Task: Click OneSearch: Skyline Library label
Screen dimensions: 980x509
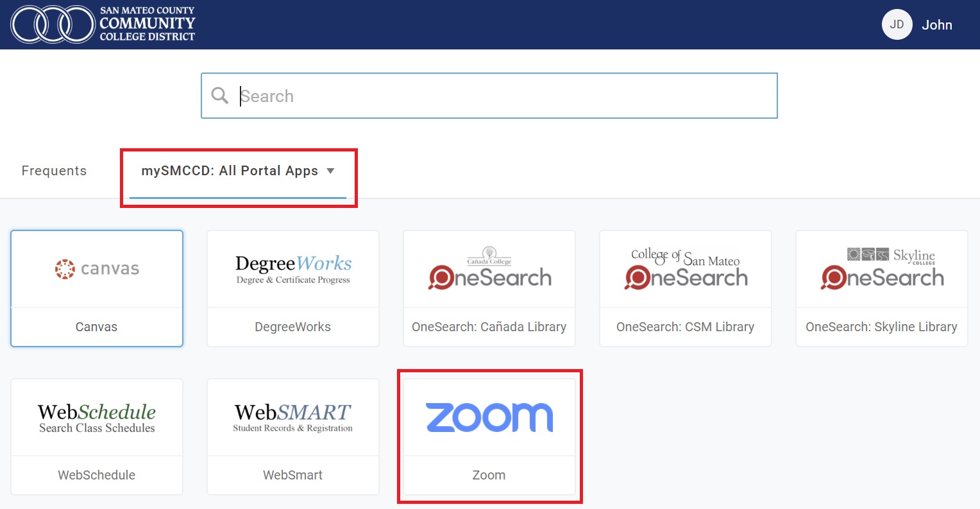Action: click(x=882, y=327)
